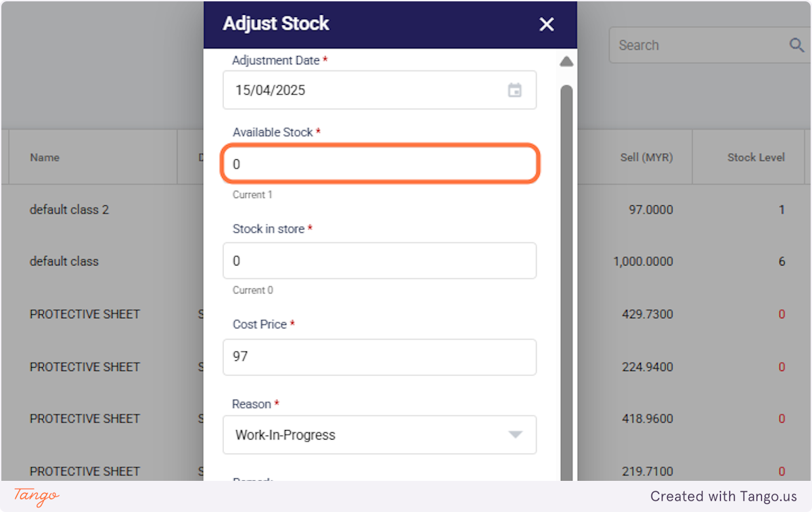Sort by Sell (MYR) column header

(646, 157)
